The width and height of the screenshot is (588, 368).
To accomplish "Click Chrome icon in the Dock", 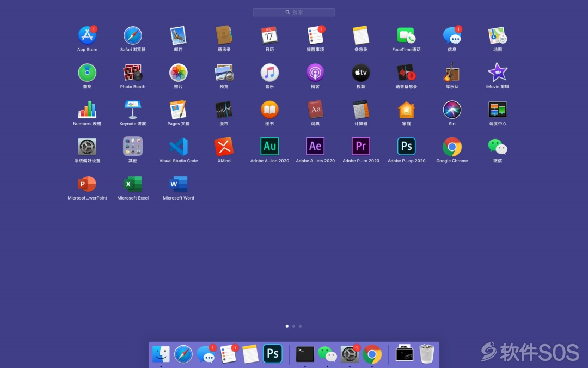I will [372, 354].
